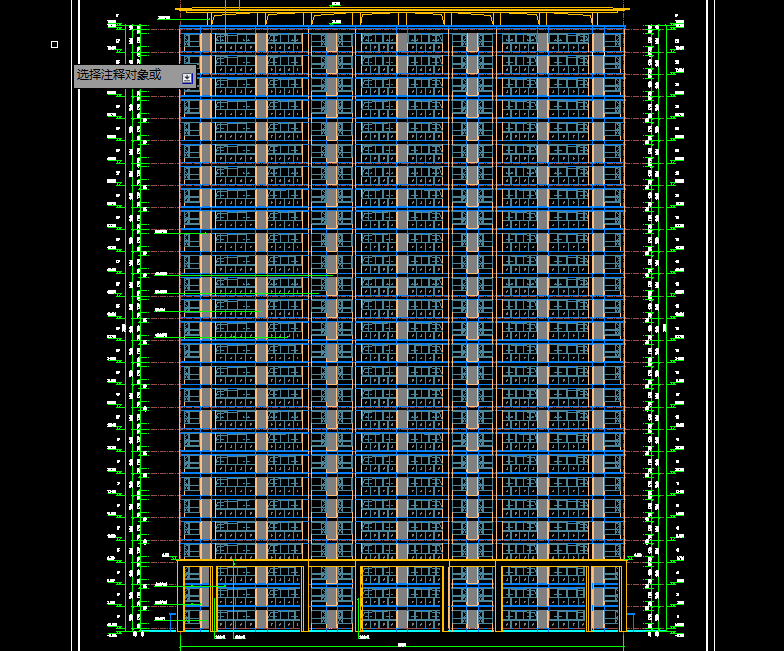
Task: Pick the green leader line at podium center
Action: [x=358, y=600]
